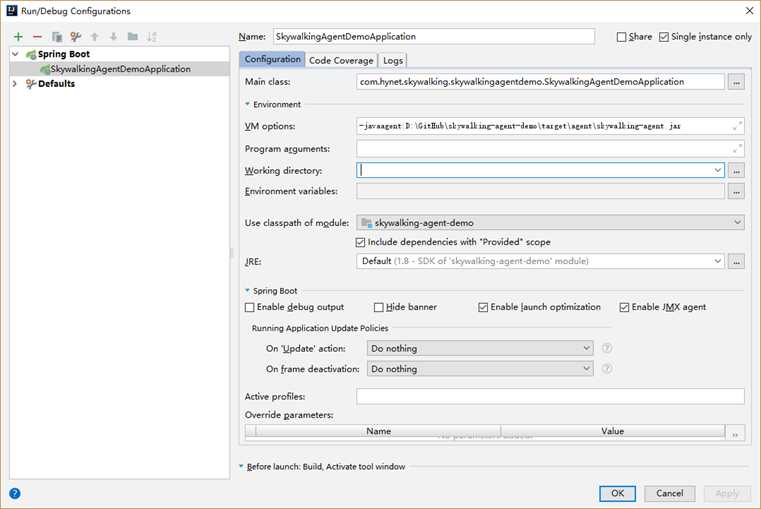Copy configuration icon in toolbar
Screen dimensions: 761x509
(57, 36)
